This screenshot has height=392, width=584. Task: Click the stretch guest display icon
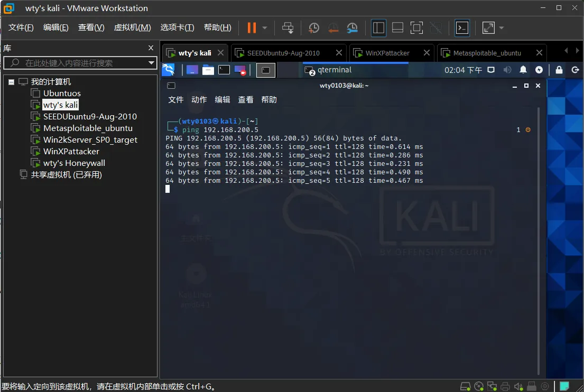point(488,27)
